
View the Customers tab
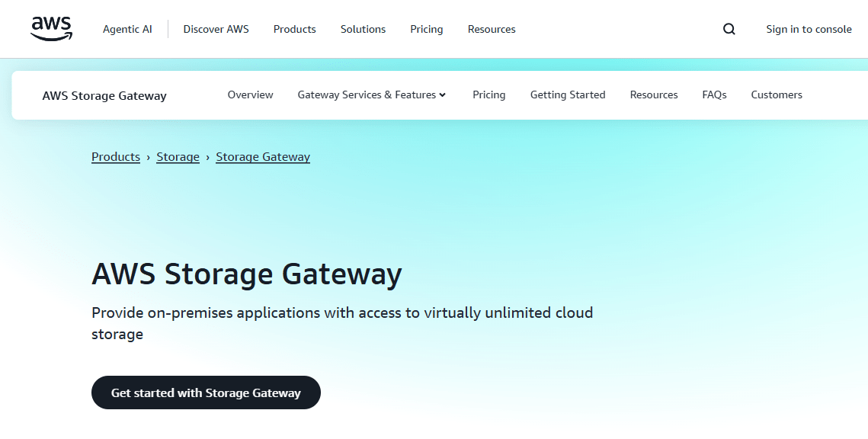777,95
